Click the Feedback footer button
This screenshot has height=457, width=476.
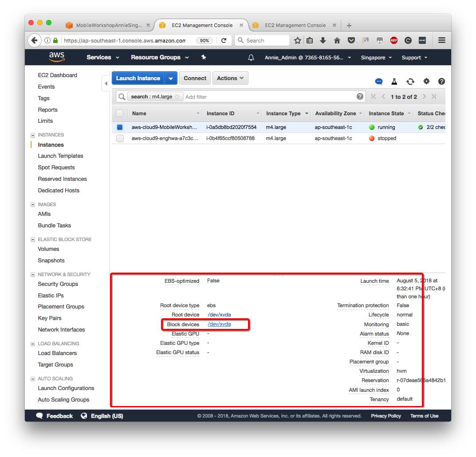pyautogui.click(x=55, y=416)
